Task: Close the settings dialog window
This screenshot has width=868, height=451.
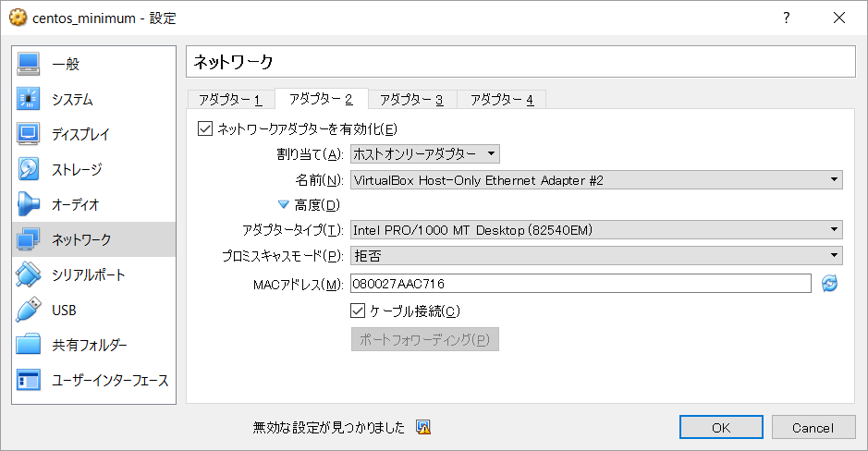Action: click(x=839, y=18)
